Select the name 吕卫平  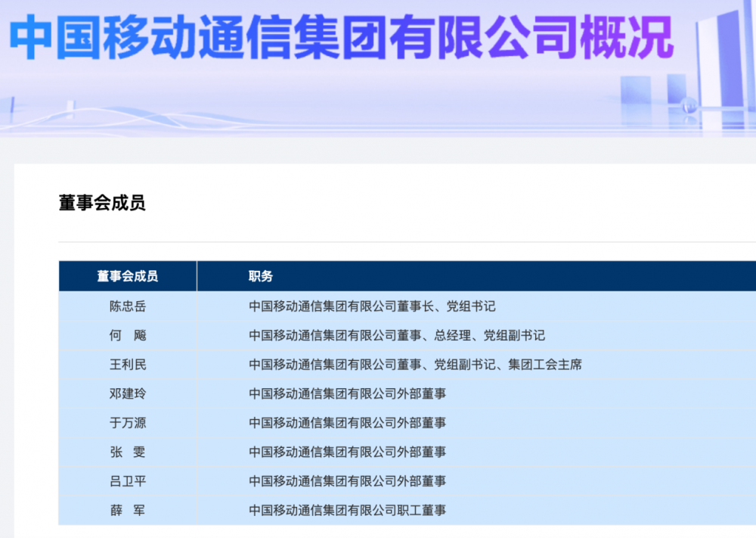[128, 481]
